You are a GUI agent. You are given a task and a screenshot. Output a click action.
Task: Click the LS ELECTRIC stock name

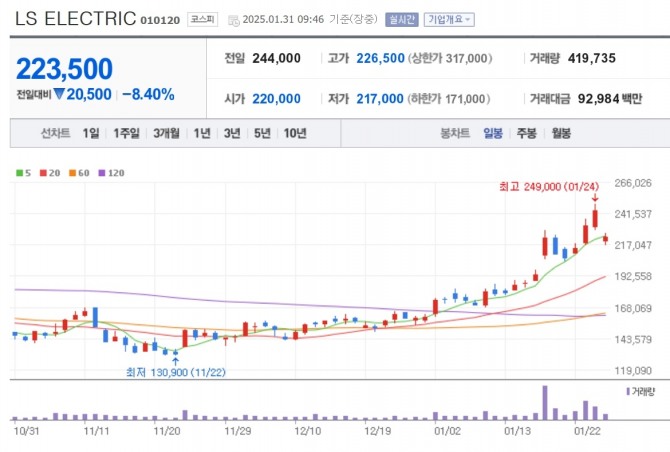(76, 19)
